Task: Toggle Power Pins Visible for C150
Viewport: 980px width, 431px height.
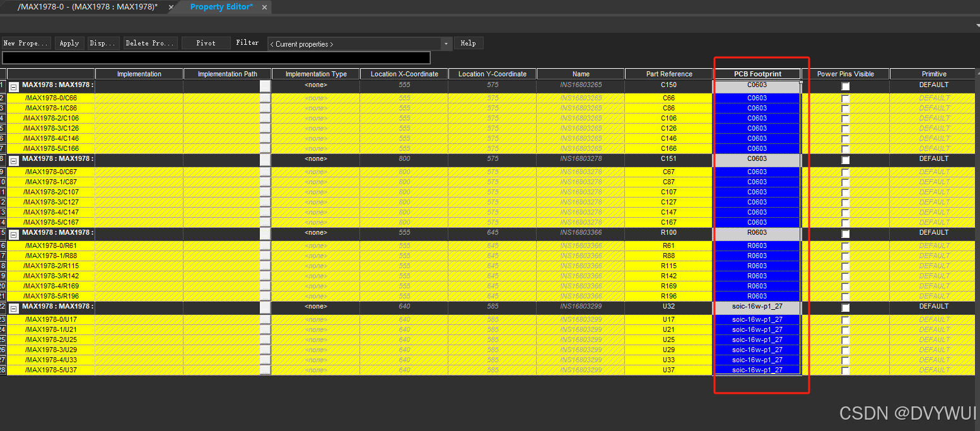Action: 845,86
